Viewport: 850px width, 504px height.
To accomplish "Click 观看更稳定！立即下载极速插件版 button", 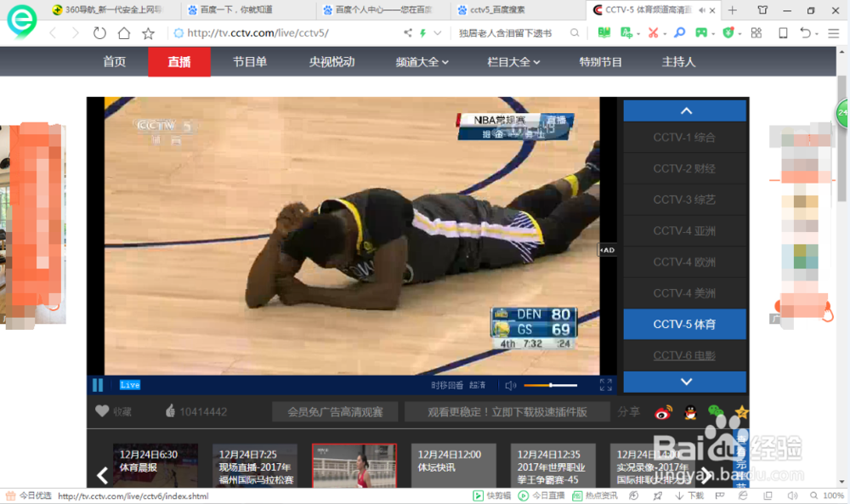I will [x=507, y=412].
